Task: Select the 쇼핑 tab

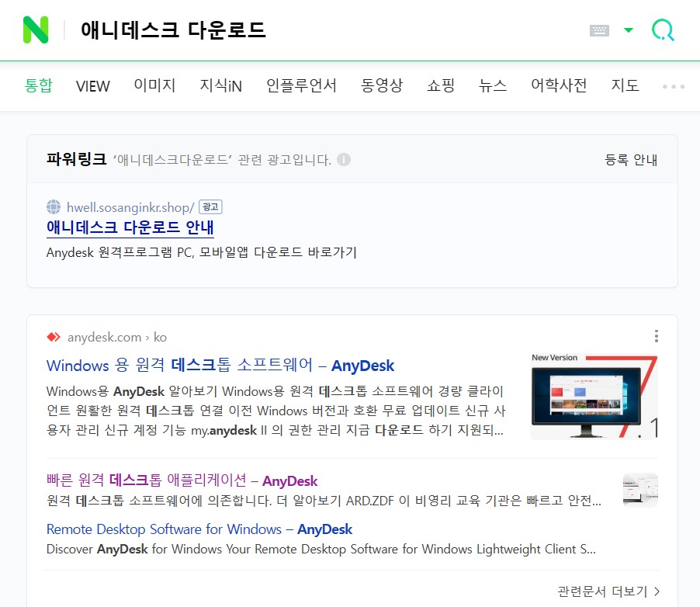Action: coord(441,85)
